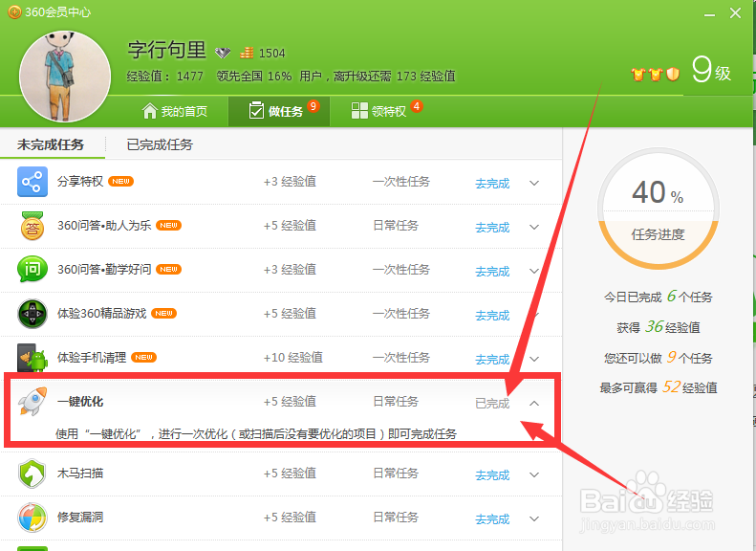Click the 360问答 助人为乐 medal icon
Image resolution: width=756 pixels, height=551 pixels.
(32, 226)
